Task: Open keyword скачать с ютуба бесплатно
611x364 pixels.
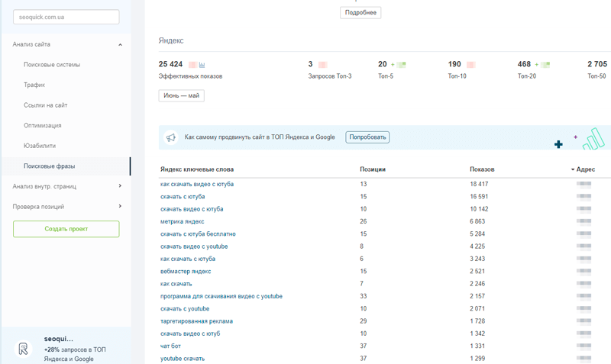Action: (x=198, y=234)
